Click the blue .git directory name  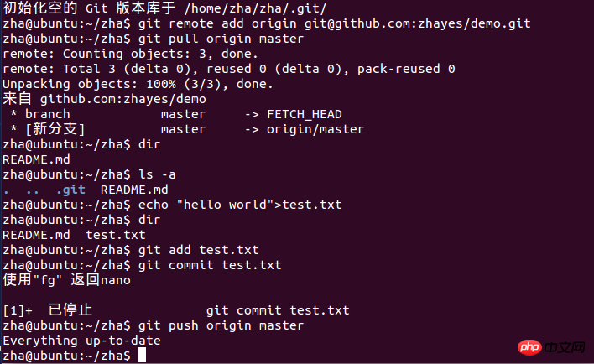(70, 190)
